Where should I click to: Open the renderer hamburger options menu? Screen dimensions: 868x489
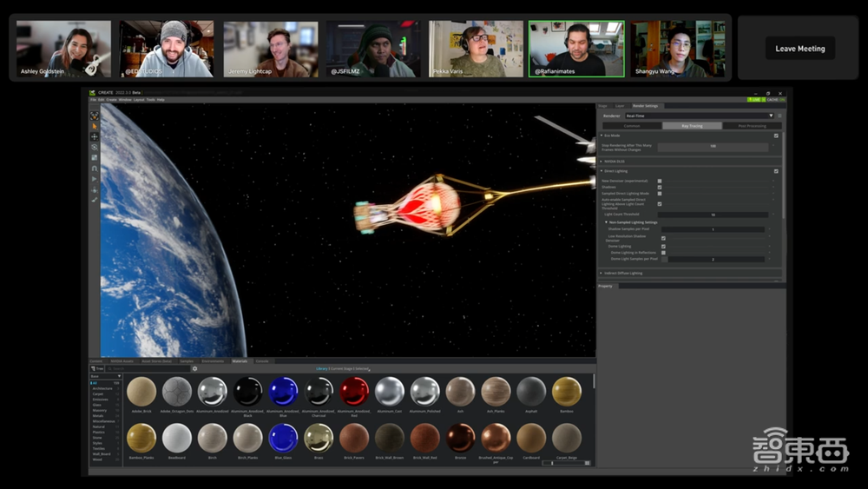[779, 116]
